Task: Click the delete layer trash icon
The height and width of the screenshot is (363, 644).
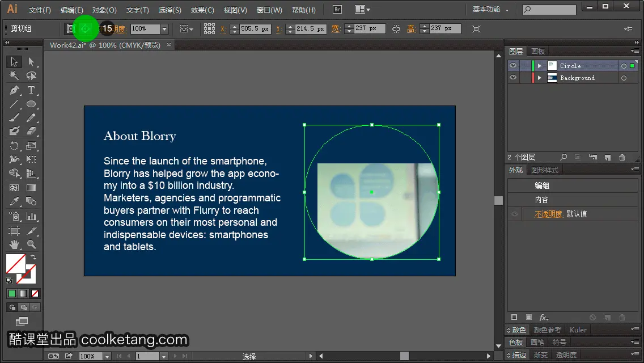Action: [x=622, y=158]
